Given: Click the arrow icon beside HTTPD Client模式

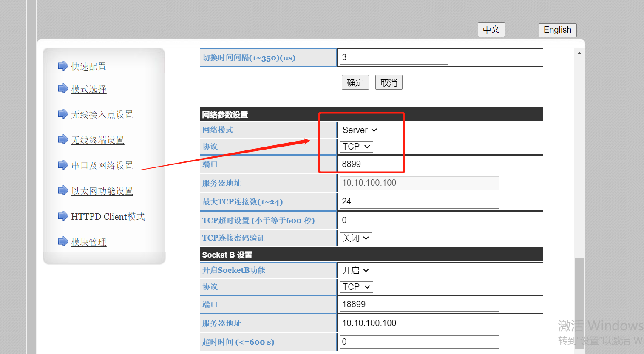Looking at the screenshot, I should 63,216.
